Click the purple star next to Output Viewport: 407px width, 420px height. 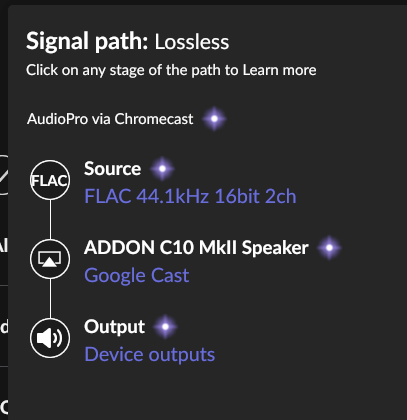click(x=165, y=327)
